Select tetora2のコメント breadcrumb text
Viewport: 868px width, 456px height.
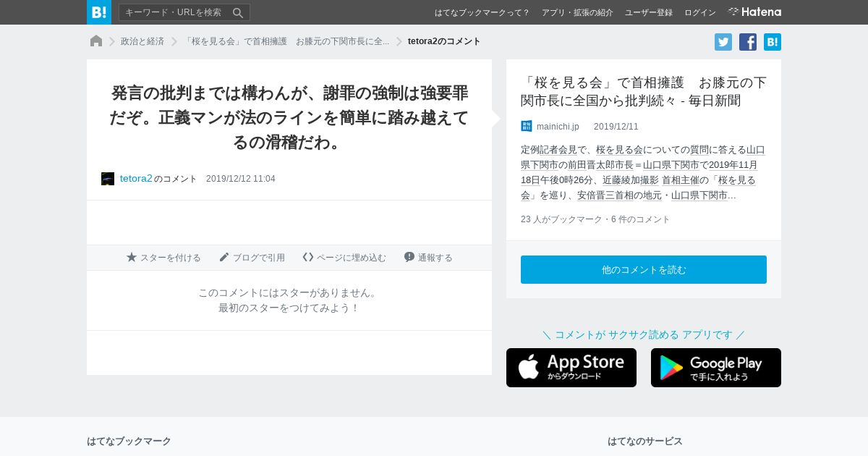pos(444,41)
